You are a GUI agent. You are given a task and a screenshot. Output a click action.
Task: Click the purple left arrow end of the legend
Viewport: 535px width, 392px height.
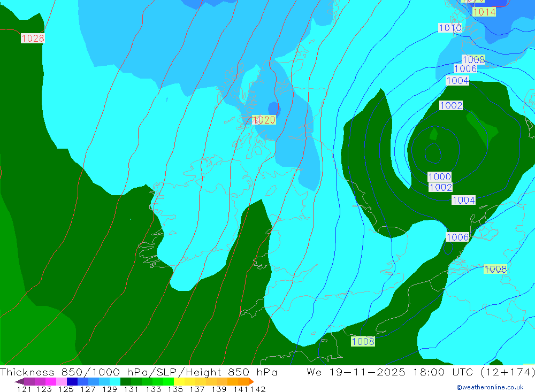(x=19, y=381)
